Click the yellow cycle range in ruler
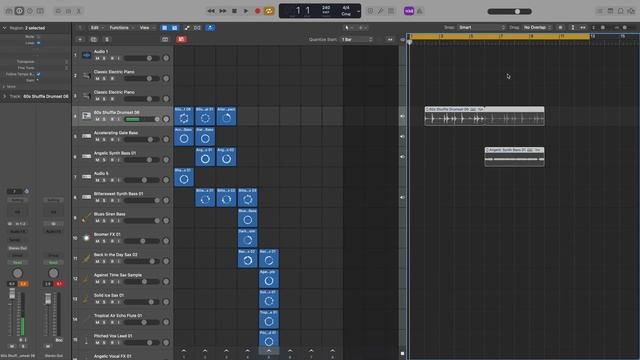The width and height of the screenshot is (640, 360). (x=500, y=36)
